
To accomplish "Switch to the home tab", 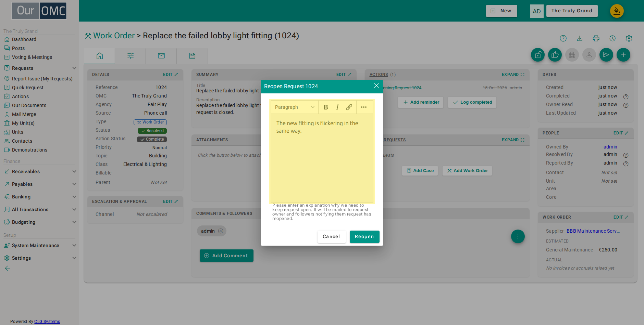I will 100,56.
